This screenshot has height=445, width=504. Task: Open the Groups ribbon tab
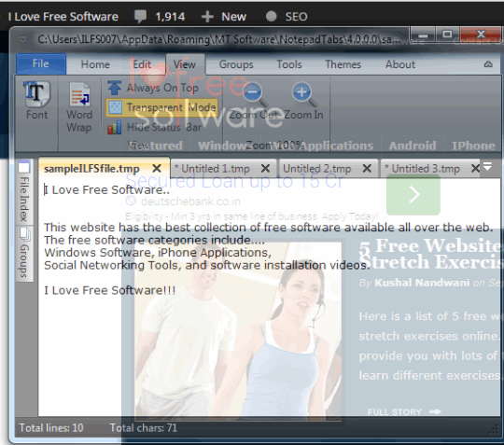(236, 64)
